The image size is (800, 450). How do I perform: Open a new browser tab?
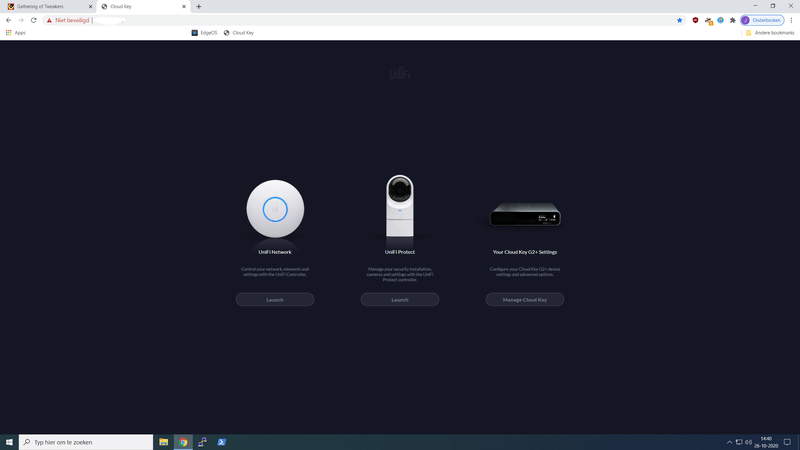198,7
